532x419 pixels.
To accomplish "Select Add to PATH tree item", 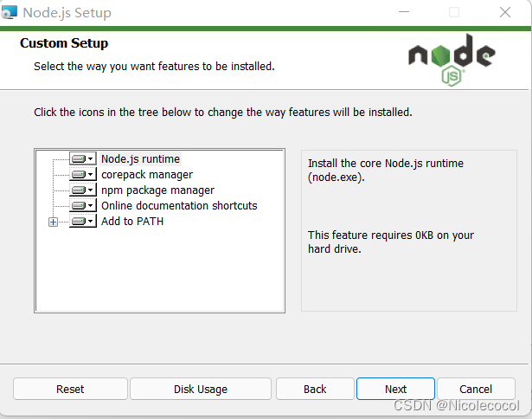I will click(132, 222).
